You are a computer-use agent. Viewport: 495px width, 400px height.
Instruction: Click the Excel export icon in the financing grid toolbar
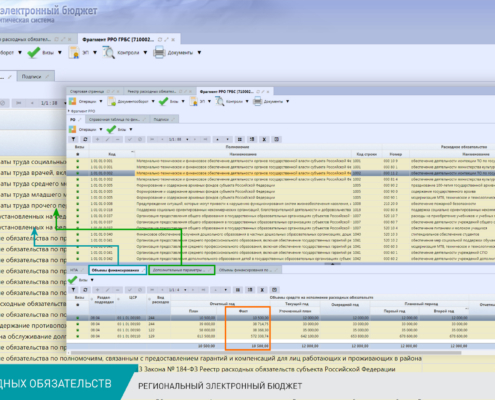click(x=262, y=290)
